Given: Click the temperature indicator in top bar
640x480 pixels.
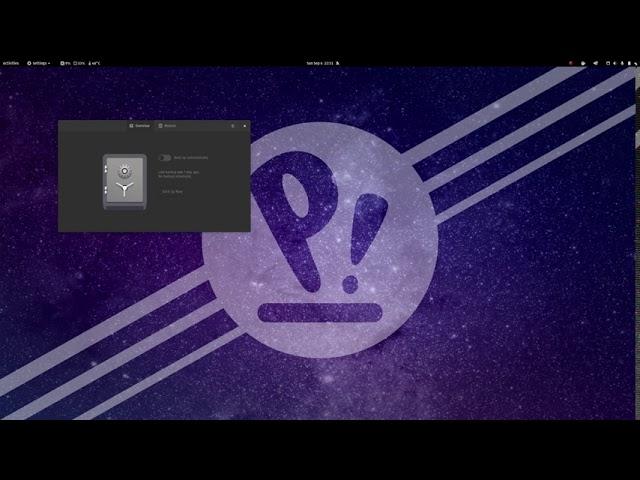Looking at the screenshot, I should [x=94, y=63].
